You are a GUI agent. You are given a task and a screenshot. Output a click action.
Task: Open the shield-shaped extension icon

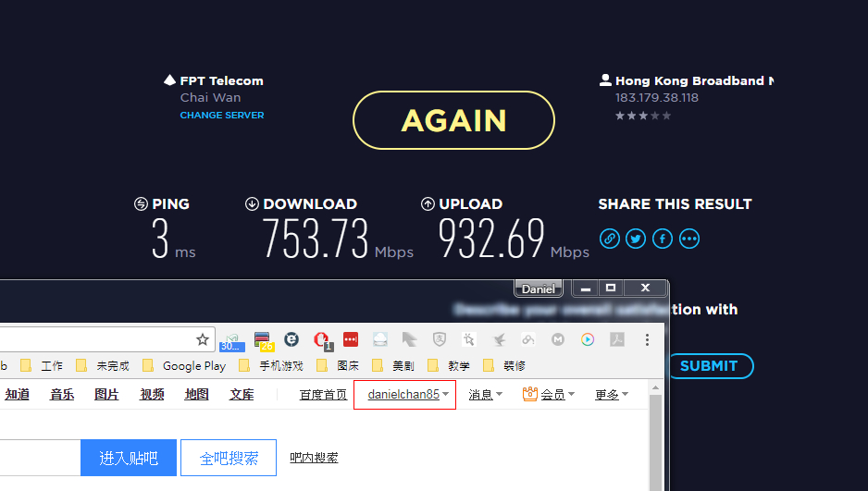pos(440,339)
